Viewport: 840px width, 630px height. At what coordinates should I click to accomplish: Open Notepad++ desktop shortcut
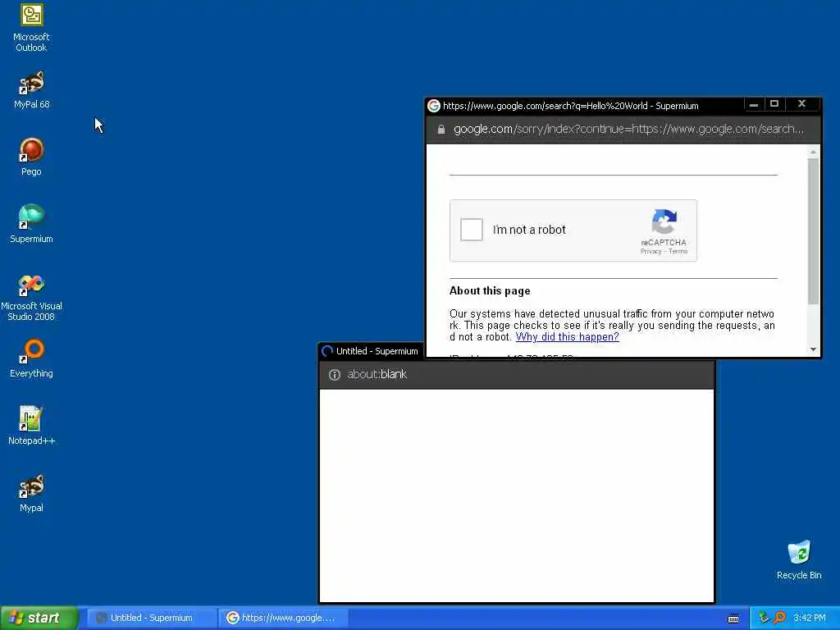[32, 426]
